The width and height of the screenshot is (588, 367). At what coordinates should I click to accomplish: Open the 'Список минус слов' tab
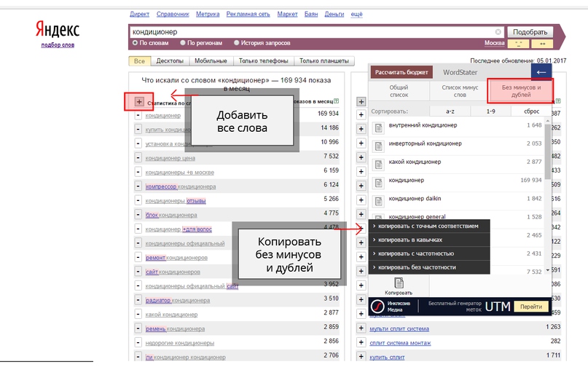pos(460,91)
